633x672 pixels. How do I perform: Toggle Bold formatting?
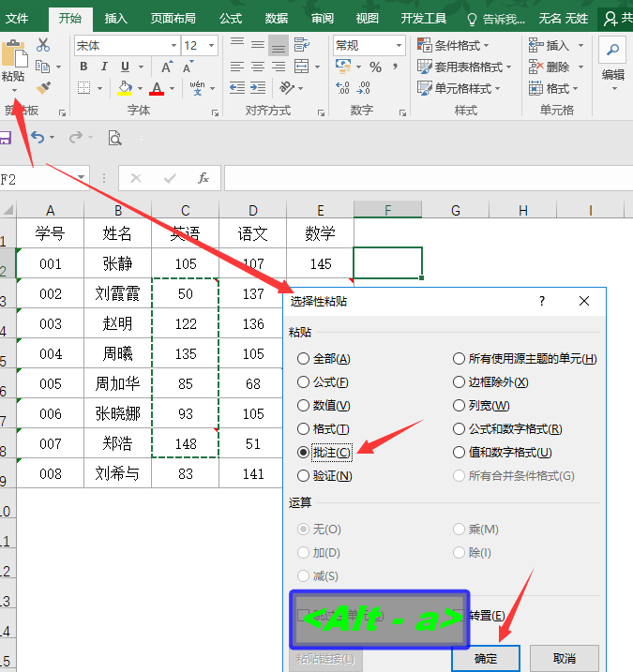[x=83, y=67]
